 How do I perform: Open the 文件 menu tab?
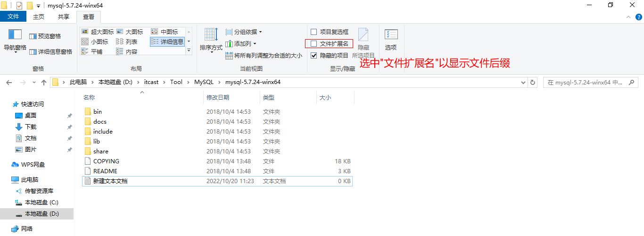[13, 17]
